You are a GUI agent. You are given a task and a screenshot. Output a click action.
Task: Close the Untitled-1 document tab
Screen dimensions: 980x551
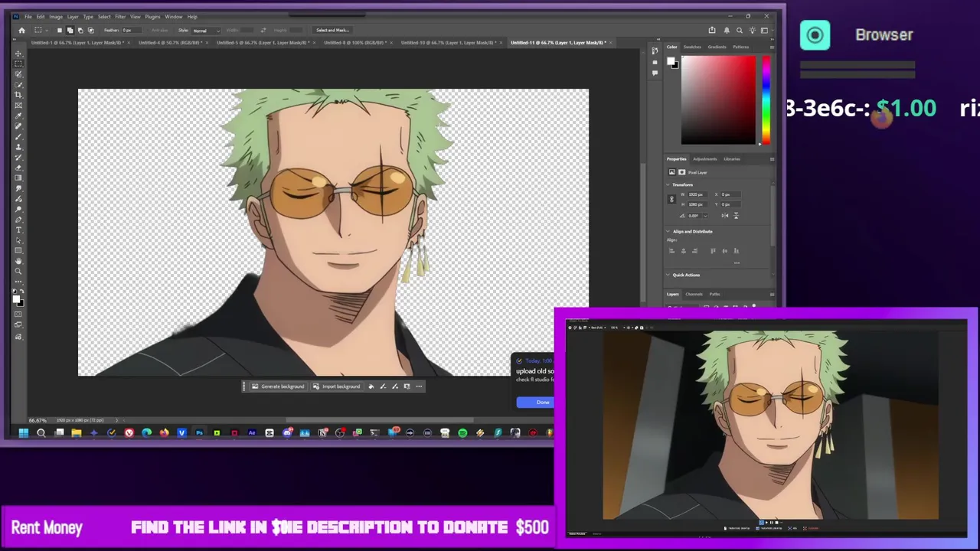(x=129, y=43)
